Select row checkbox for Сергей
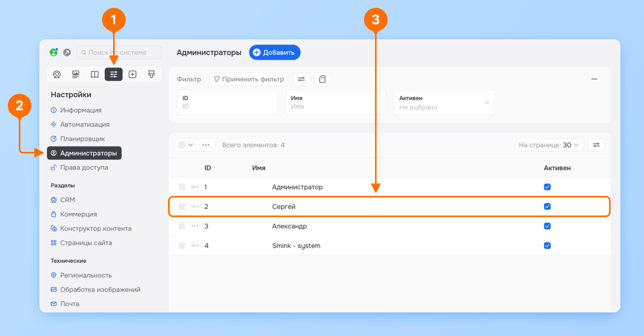Screen dimensions: 644x336 182,206
